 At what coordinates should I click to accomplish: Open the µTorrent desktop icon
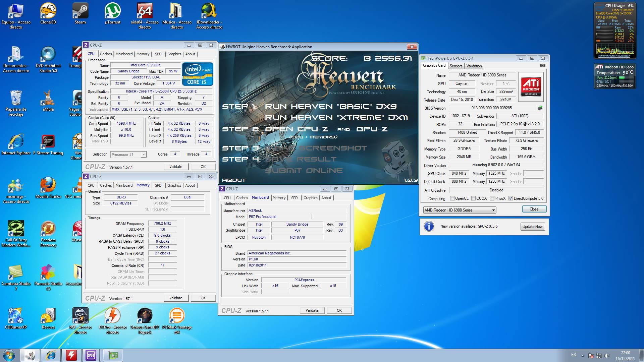[112, 14]
